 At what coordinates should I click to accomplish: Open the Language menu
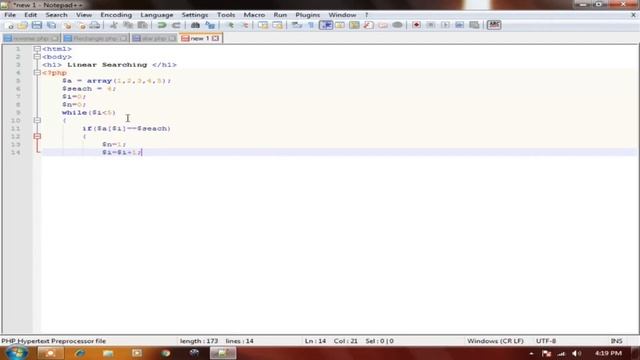coord(157,15)
